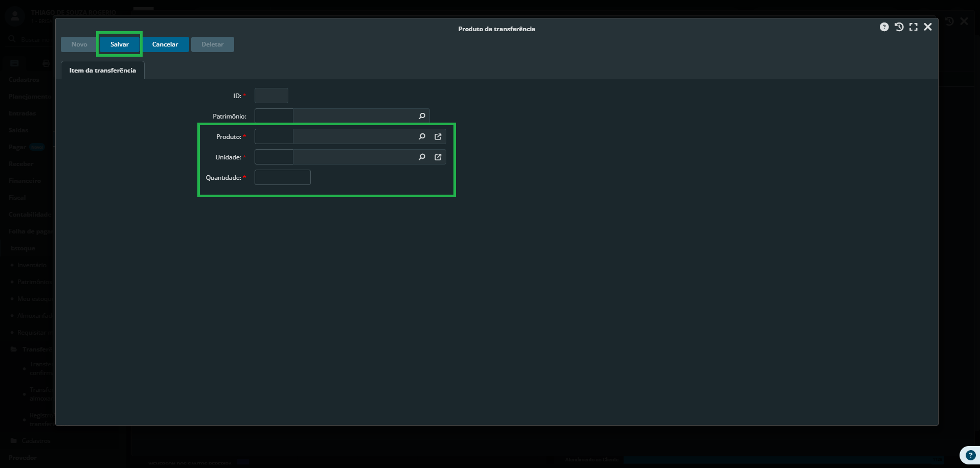Click the Novo button

(79, 44)
